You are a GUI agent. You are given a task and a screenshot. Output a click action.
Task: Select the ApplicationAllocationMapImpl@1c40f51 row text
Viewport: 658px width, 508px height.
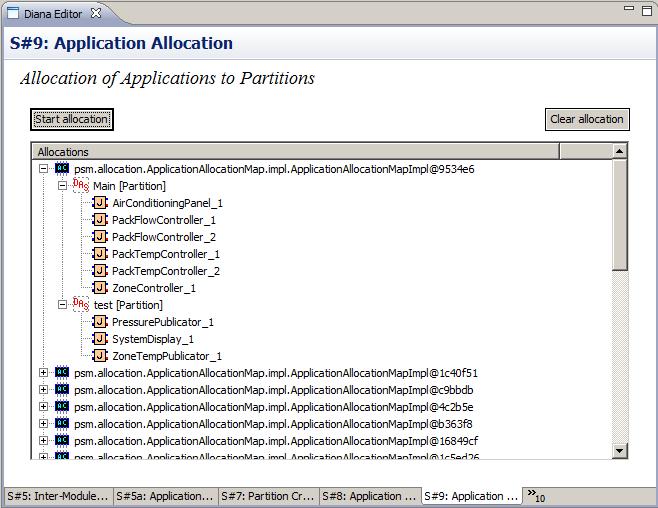tap(276, 373)
